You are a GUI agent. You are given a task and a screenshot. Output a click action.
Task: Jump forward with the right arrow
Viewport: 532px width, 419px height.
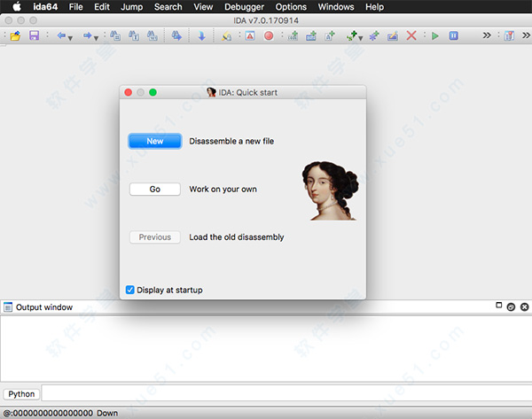pos(87,35)
